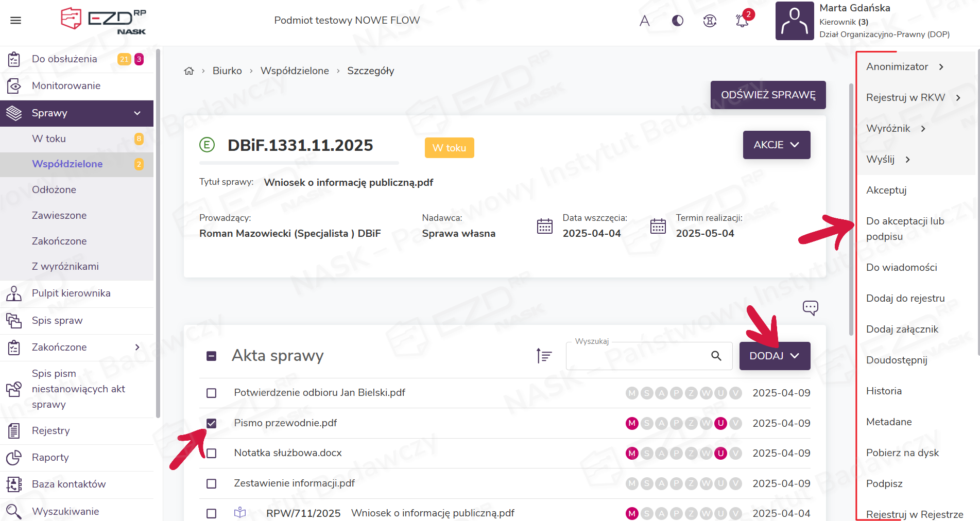Select 'Do akceptacji lub podpisu' menu option
This screenshot has height=521, width=980.
point(905,229)
